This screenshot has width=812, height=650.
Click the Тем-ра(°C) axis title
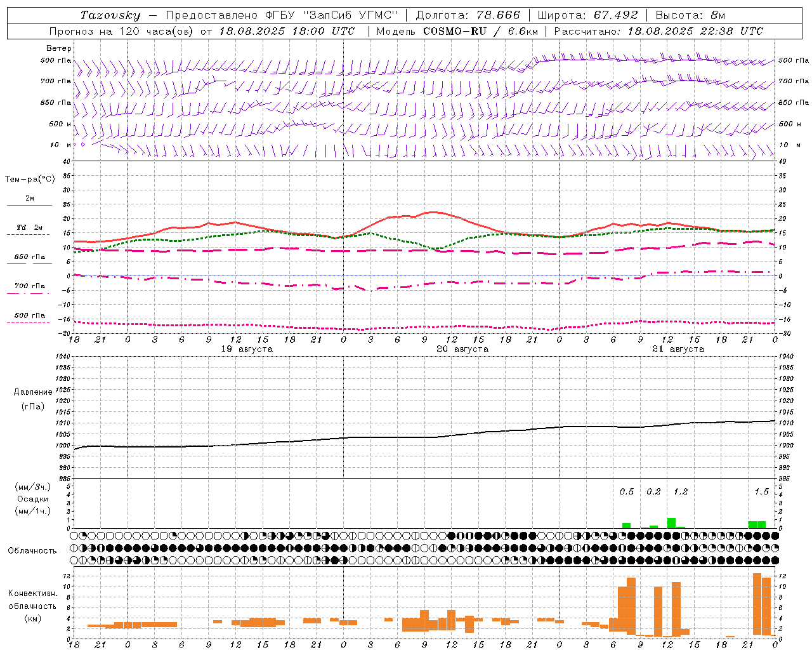(x=30, y=180)
